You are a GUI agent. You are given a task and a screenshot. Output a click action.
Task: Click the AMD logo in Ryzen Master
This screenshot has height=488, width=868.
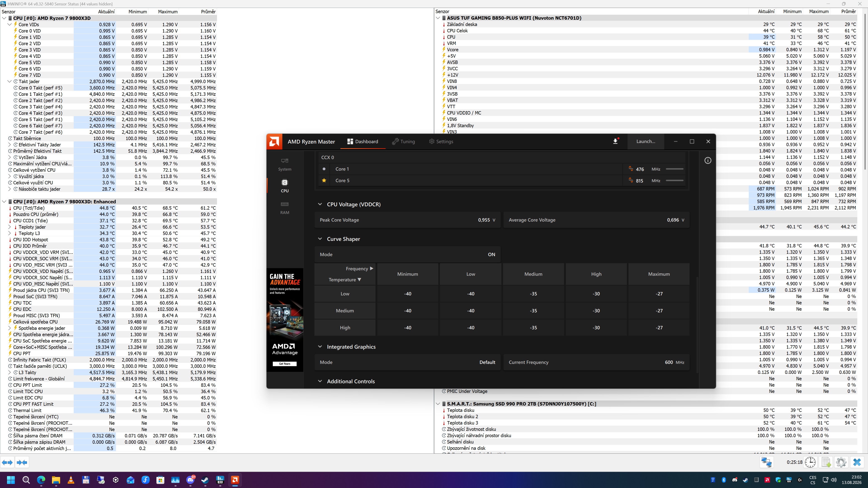pyautogui.click(x=274, y=141)
